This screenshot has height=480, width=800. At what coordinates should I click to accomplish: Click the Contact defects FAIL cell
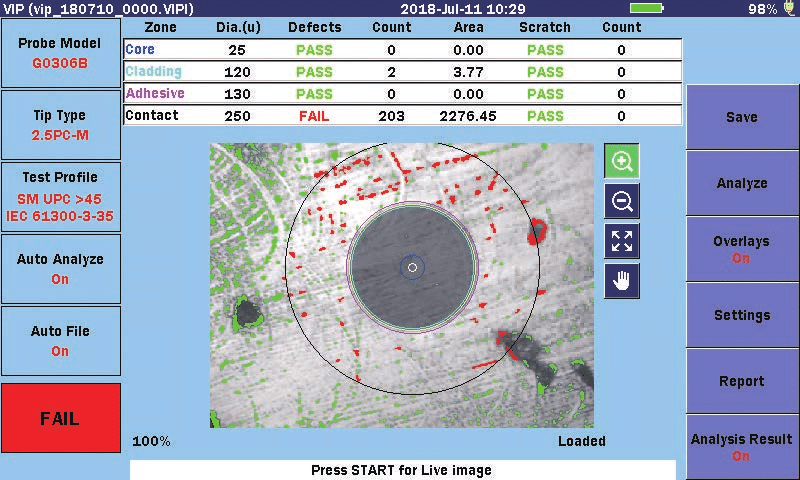[x=314, y=116]
